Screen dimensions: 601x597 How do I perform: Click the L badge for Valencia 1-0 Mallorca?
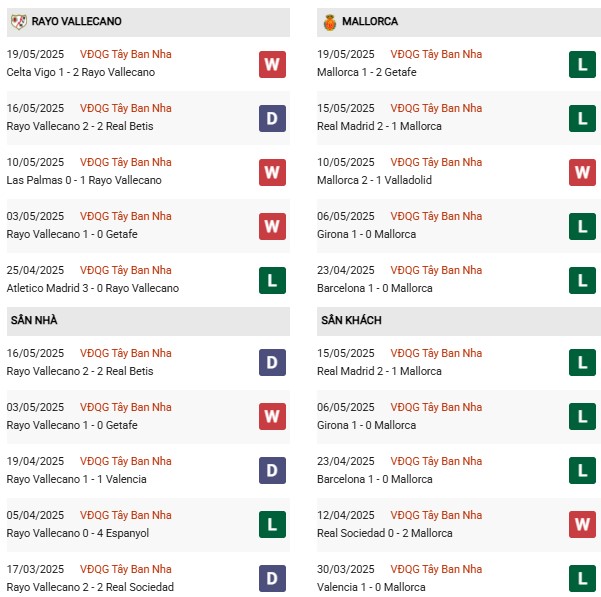click(x=582, y=578)
